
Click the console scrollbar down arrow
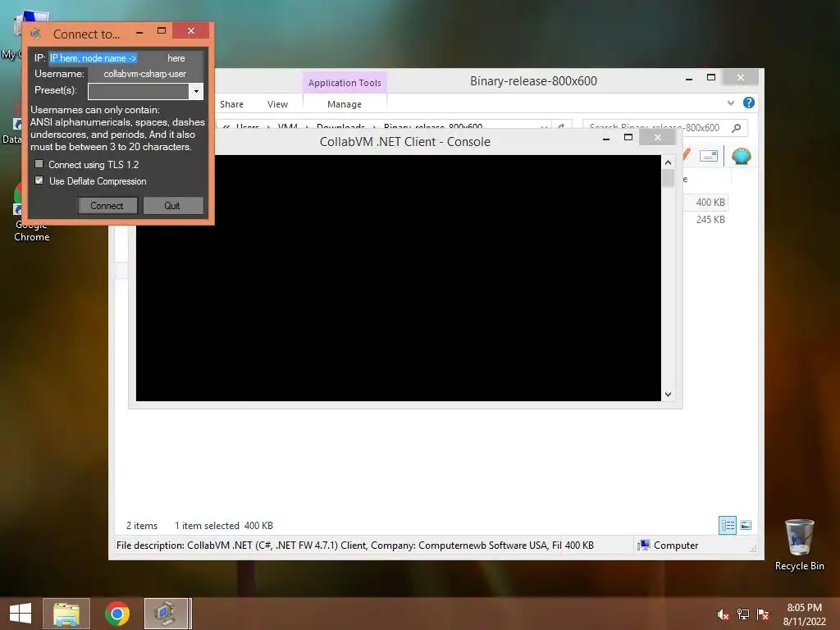pyautogui.click(x=668, y=395)
